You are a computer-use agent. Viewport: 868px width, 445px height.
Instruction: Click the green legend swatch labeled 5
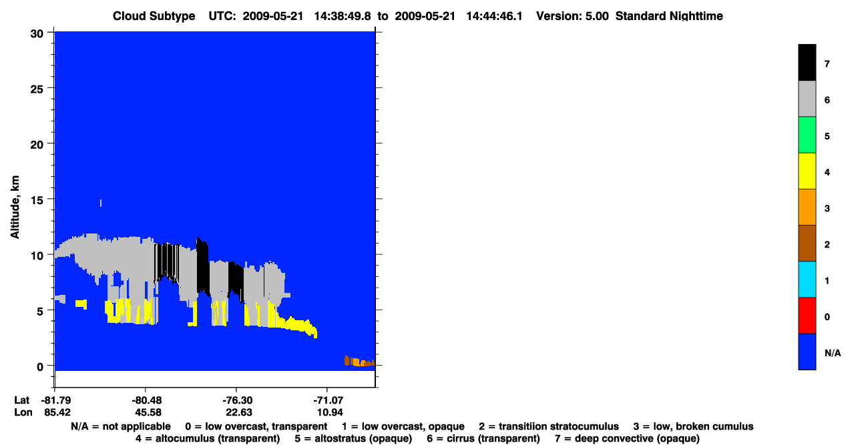(807, 135)
